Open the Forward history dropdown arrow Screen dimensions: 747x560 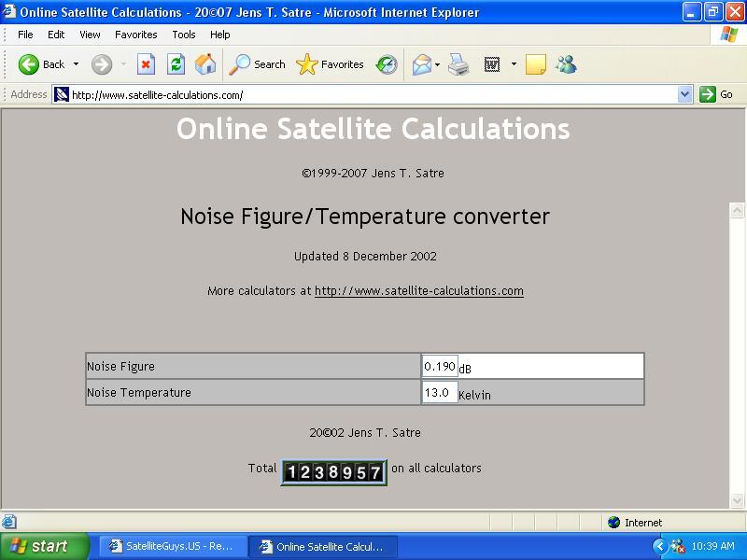123,64
